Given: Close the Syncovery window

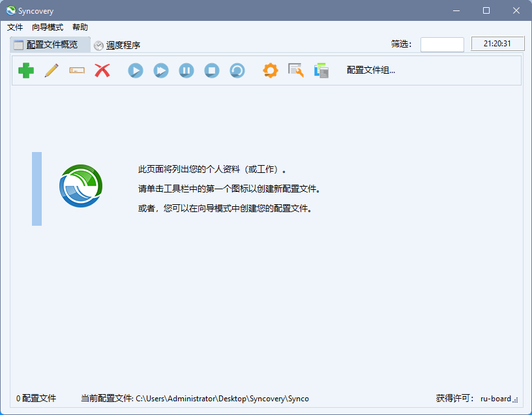Looking at the screenshot, I should pyautogui.click(x=516, y=10).
